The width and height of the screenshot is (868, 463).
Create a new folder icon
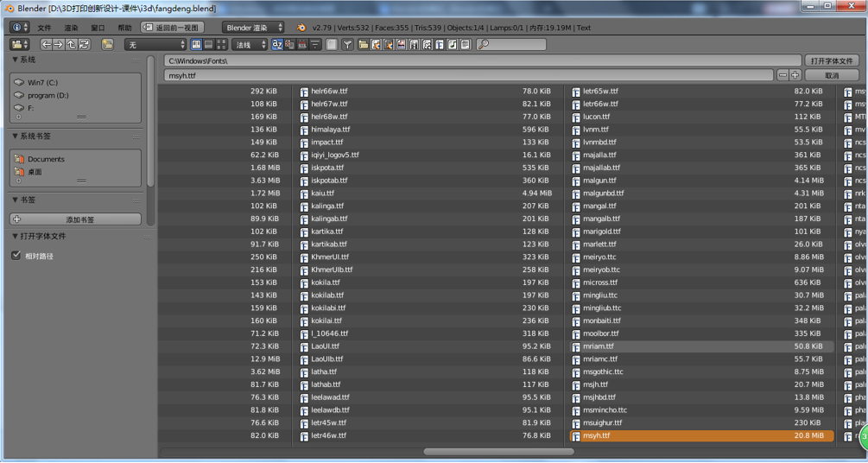pos(107,44)
